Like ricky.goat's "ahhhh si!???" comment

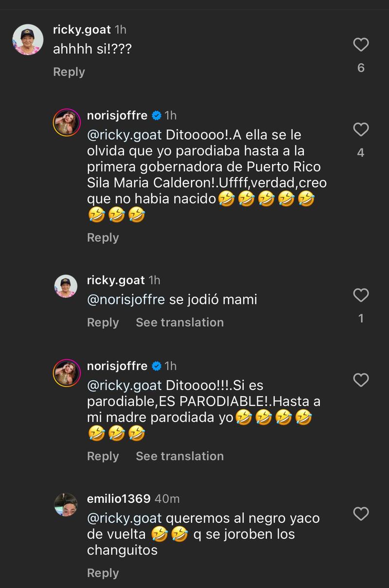(360, 45)
